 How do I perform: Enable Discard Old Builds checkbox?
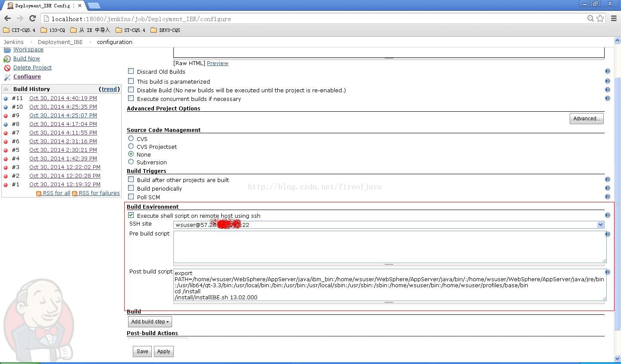point(131,71)
